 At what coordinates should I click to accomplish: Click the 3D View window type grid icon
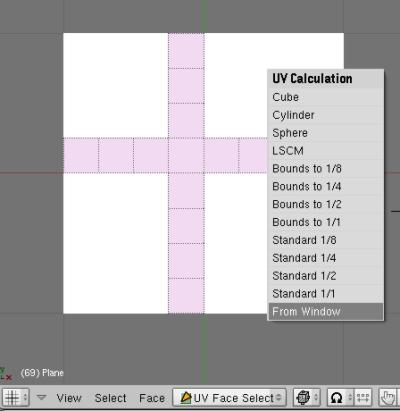(x=12, y=397)
